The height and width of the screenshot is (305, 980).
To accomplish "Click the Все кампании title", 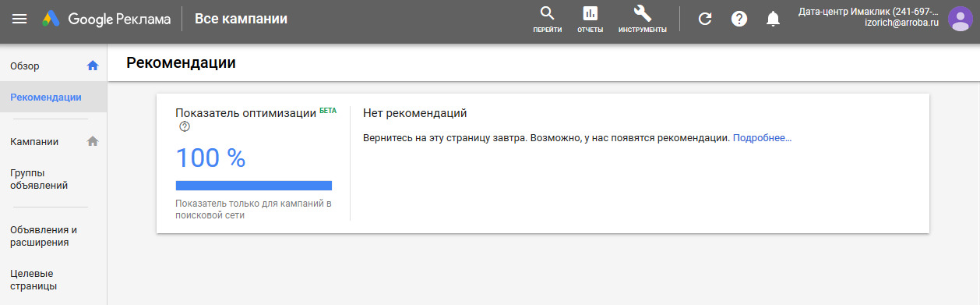I will pos(241,19).
